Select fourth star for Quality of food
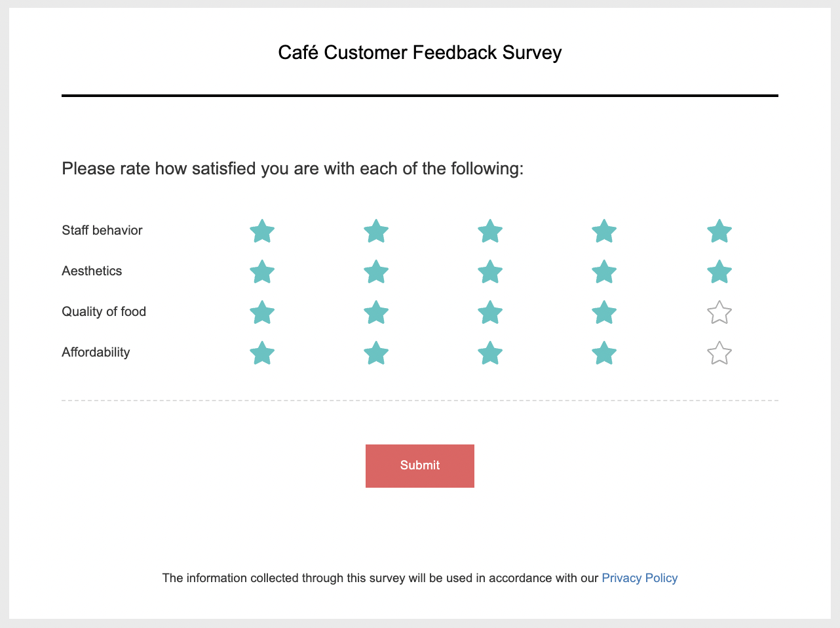Viewport: 840px width, 628px height. point(604,313)
